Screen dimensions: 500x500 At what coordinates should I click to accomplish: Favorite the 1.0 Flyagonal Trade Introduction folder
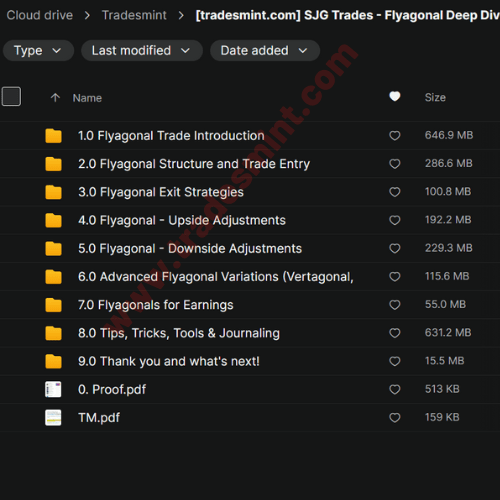395,135
